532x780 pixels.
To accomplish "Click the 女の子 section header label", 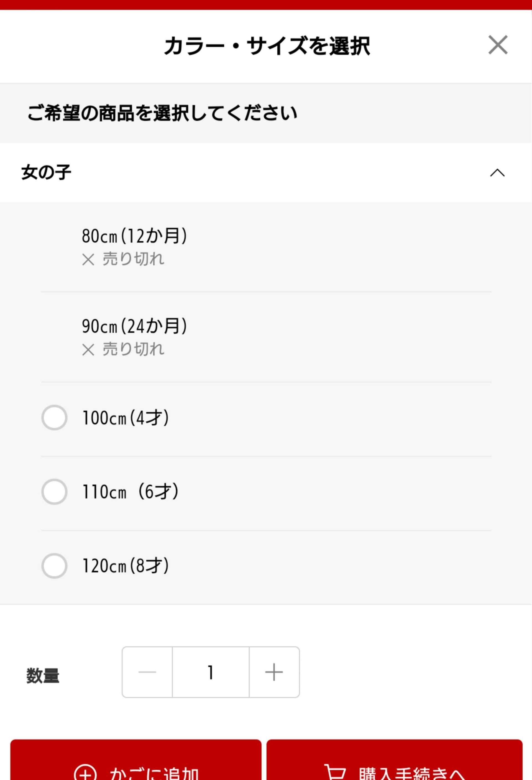I will 46,172.
